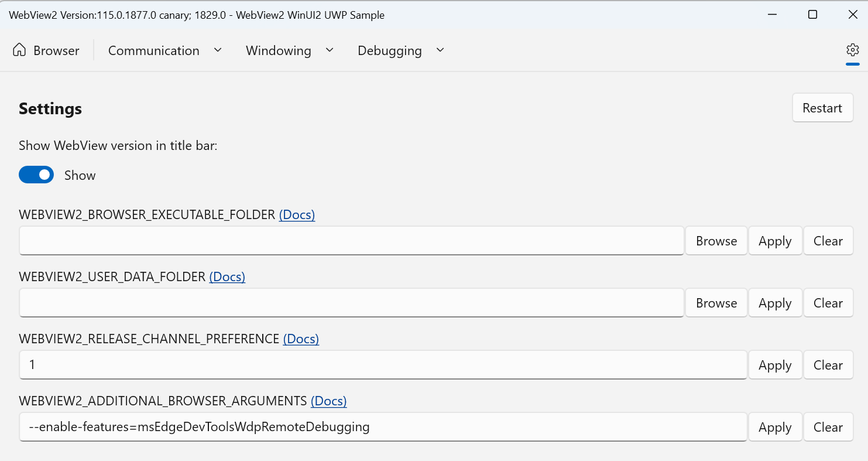Open Docs link for WEBVIEW2_USER_DATA_FOLDER
The height and width of the screenshot is (461, 868).
(x=227, y=277)
